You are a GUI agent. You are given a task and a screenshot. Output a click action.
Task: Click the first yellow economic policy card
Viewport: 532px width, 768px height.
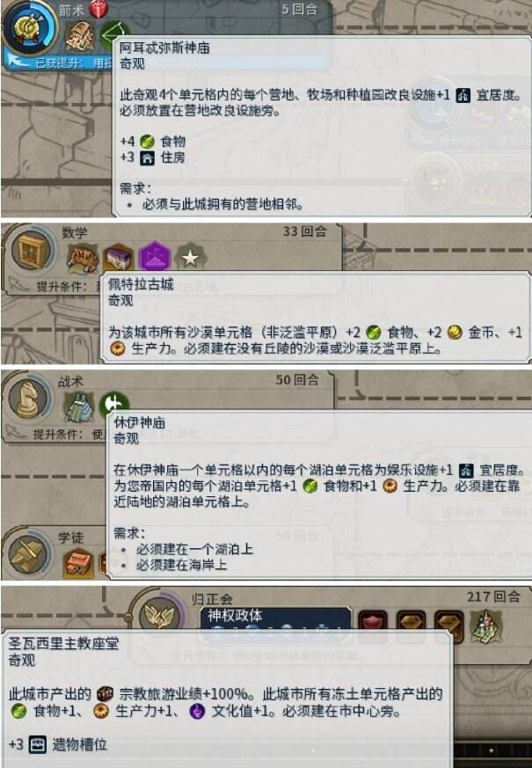pyautogui.click(x=412, y=625)
